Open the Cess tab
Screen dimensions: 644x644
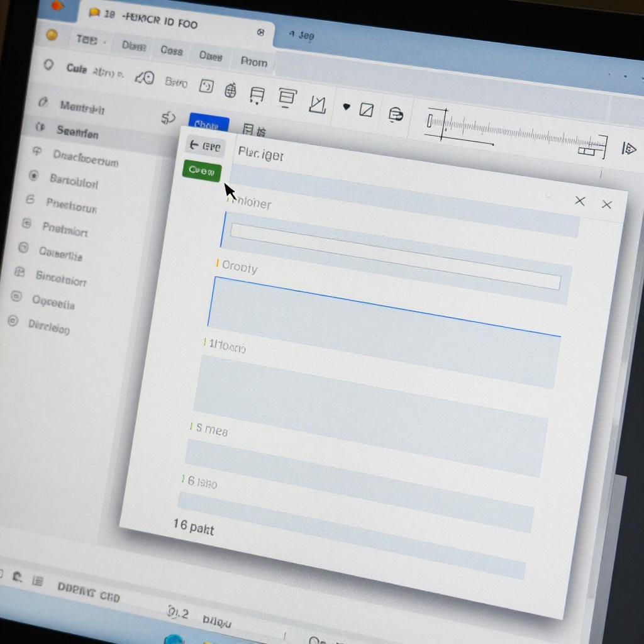(x=171, y=50)
